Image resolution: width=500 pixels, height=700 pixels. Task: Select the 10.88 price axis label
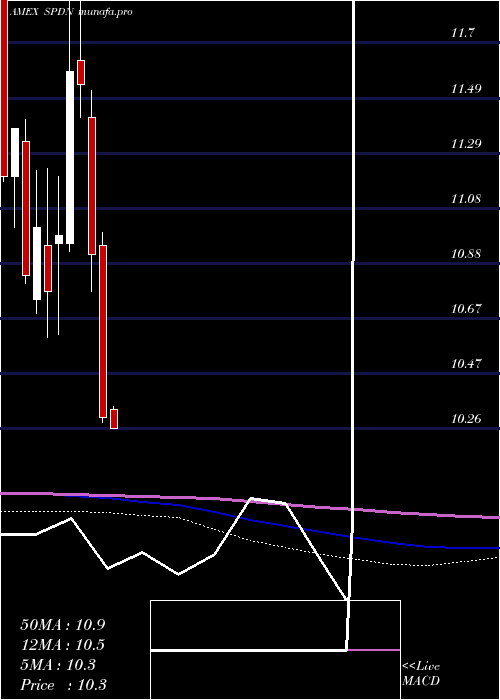click(x=466, y=254)
